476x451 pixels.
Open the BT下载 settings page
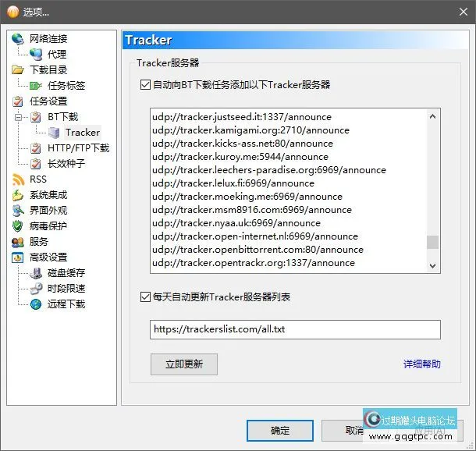[x=63, y=117]
